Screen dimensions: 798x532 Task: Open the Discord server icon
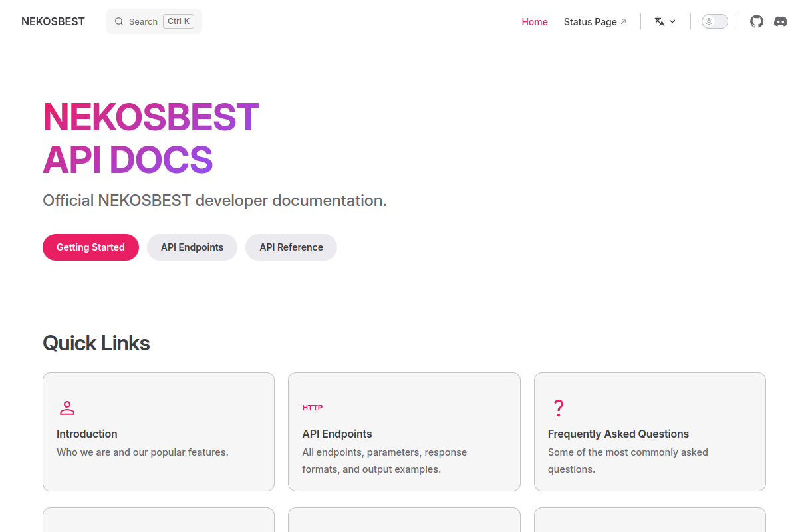tap(781, 21)
